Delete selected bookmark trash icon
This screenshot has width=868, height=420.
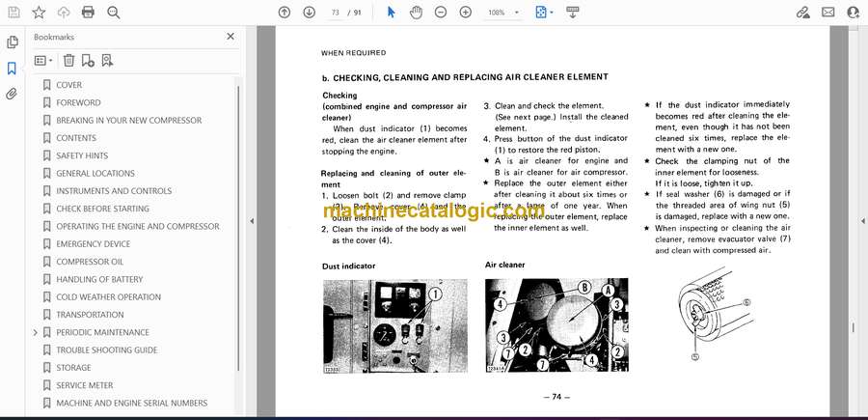tap(68, 61)
